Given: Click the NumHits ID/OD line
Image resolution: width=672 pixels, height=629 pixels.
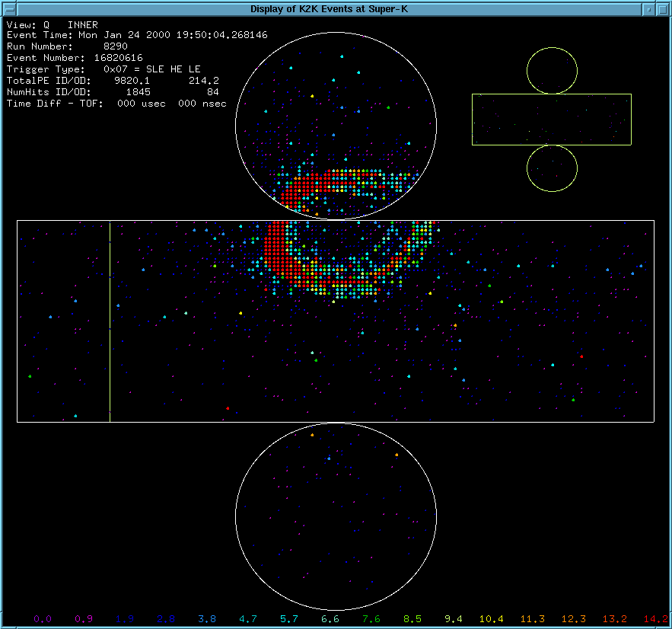Looking at the screenshot, I should (113, 92).
